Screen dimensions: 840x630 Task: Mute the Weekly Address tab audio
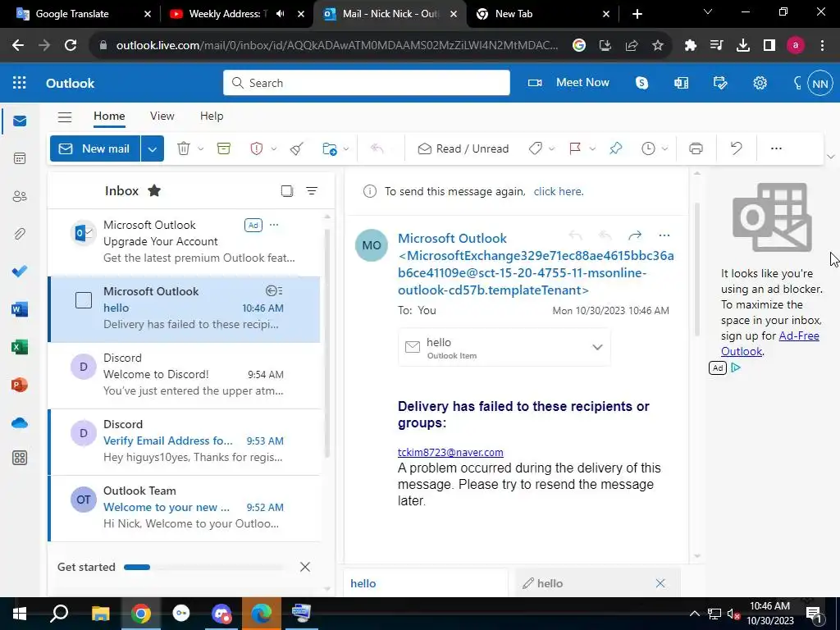point(281,14)
